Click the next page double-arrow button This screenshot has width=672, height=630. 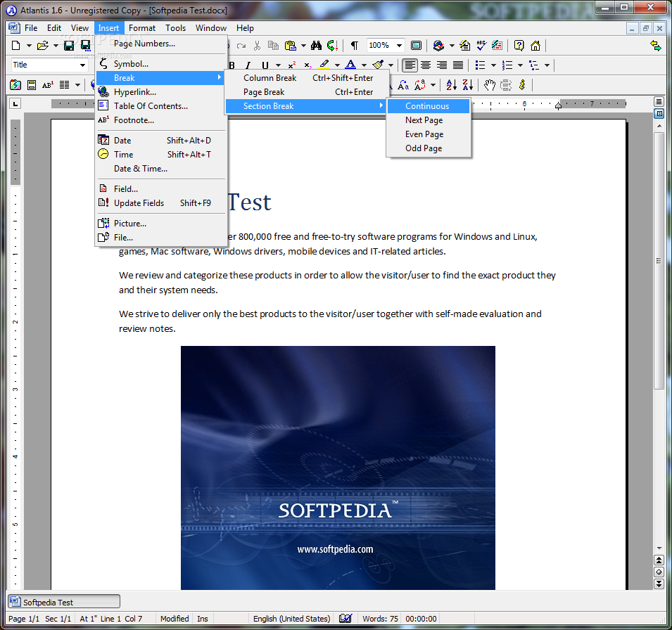(x=659, y=584)
